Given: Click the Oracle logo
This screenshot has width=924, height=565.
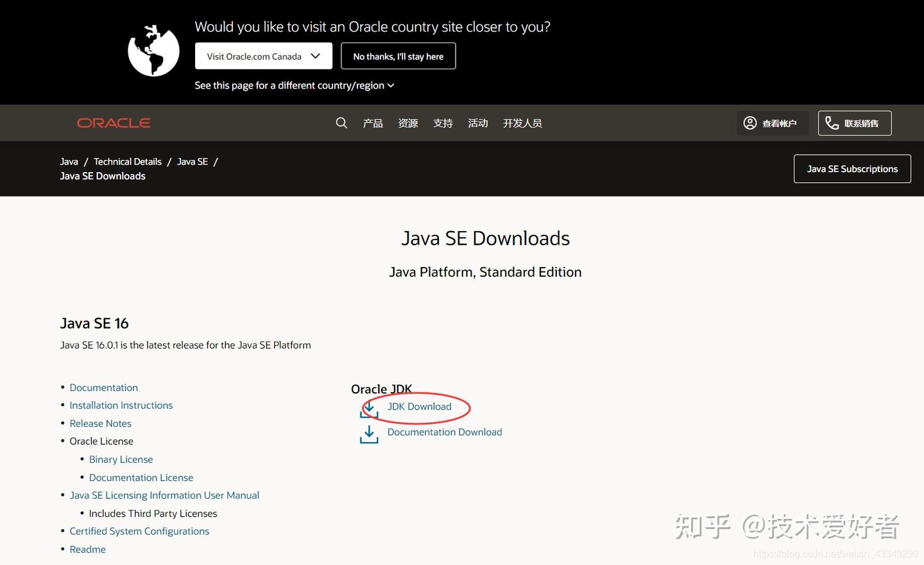Looking at the screenshot, I should tap(113, 123).
